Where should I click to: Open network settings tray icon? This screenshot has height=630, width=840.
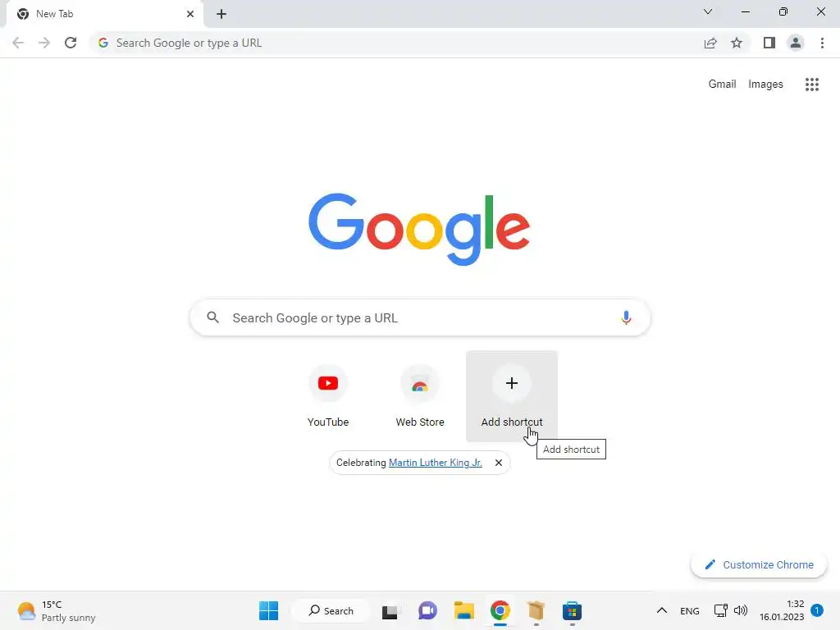pyautogui.click(x=720, y=610)
